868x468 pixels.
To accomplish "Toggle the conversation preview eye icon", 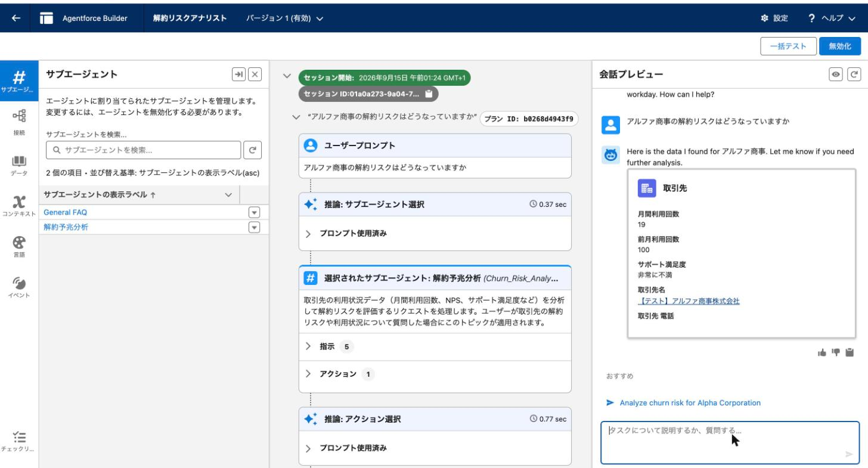I will [836, 74].
